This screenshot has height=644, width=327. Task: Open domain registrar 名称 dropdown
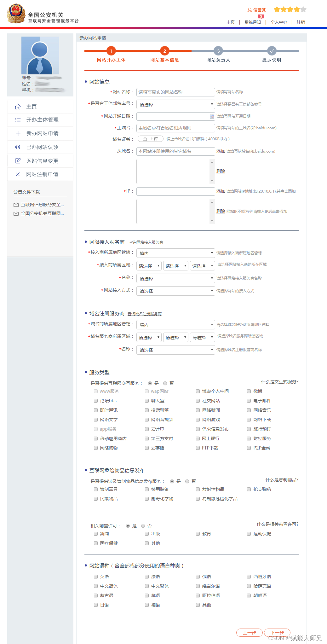coord(176,350)
